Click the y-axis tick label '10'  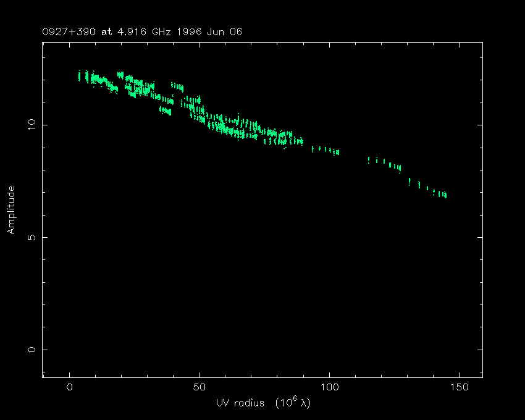click(31, 125)
